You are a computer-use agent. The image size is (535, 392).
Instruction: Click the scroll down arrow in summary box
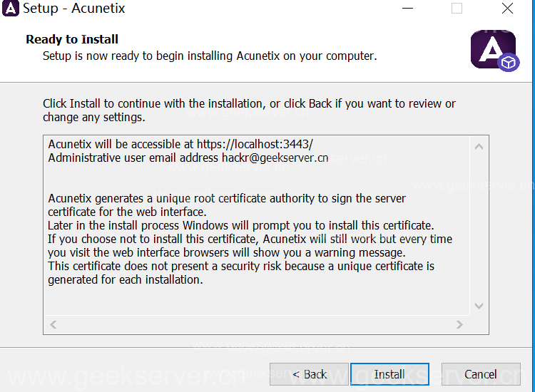[x=479, y=306]
